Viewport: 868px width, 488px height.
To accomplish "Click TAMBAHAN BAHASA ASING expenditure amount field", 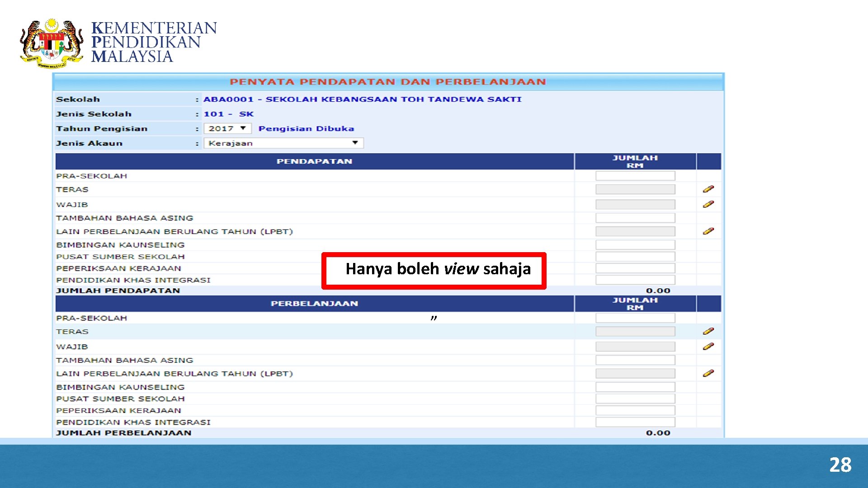I will pos(635,360).
